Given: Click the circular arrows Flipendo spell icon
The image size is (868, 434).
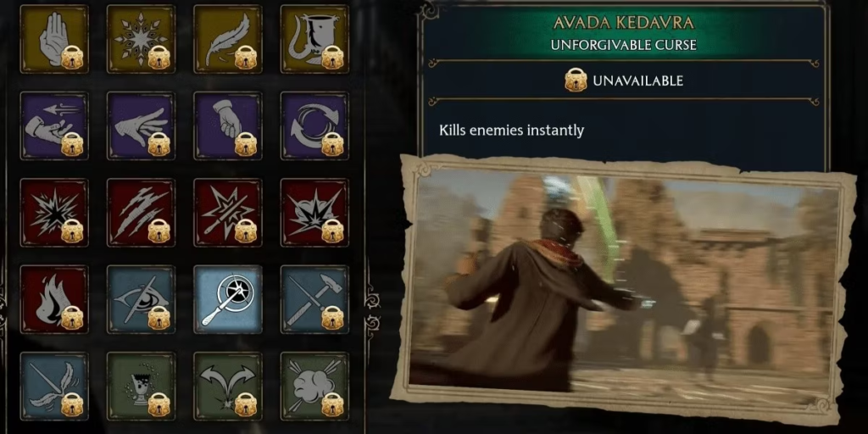Looking at the screenshot, I should point(314,125).
